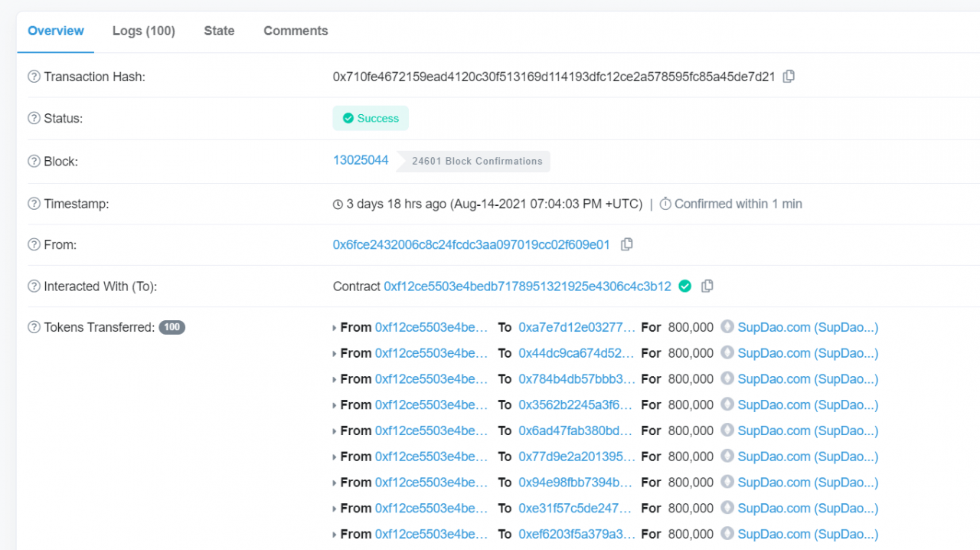980x550 pixels.
Task: Expand the last visible token transfer
Action: coord(335,534)
